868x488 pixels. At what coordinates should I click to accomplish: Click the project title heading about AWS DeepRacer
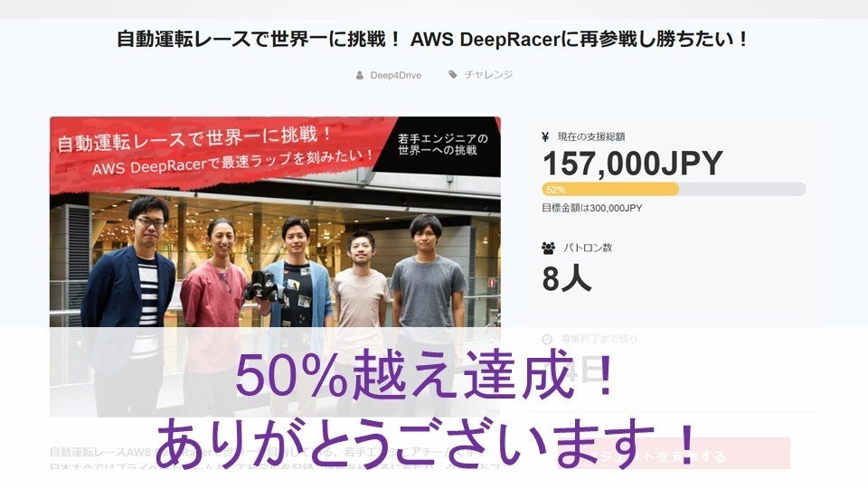433,39
